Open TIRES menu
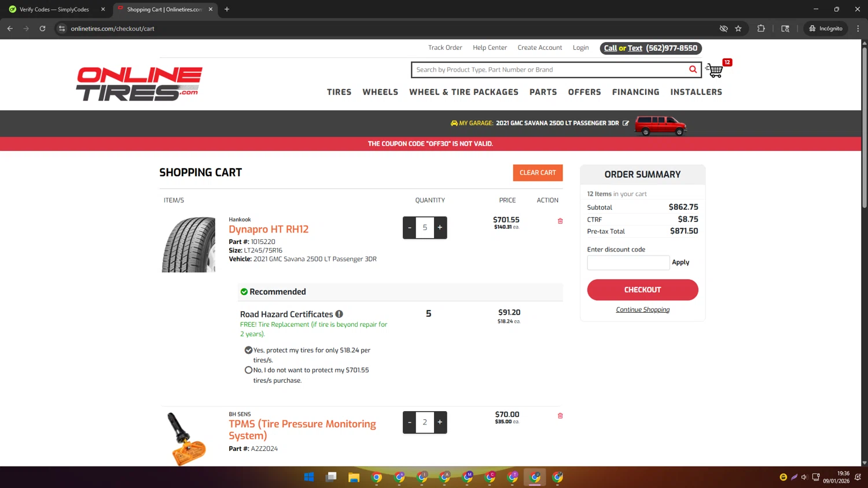The width and height of the screenshot is (868, 488). [339, 92]
